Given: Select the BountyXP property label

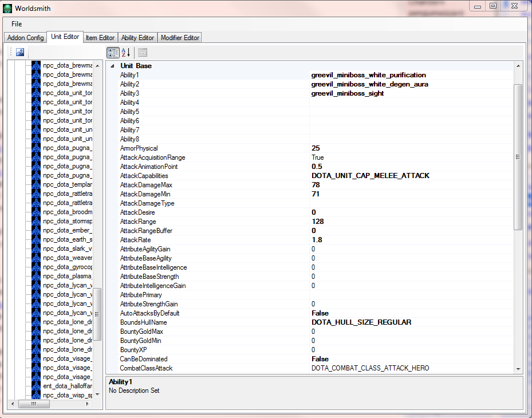Looking at the screenshot, I should [x=133, y=350].
